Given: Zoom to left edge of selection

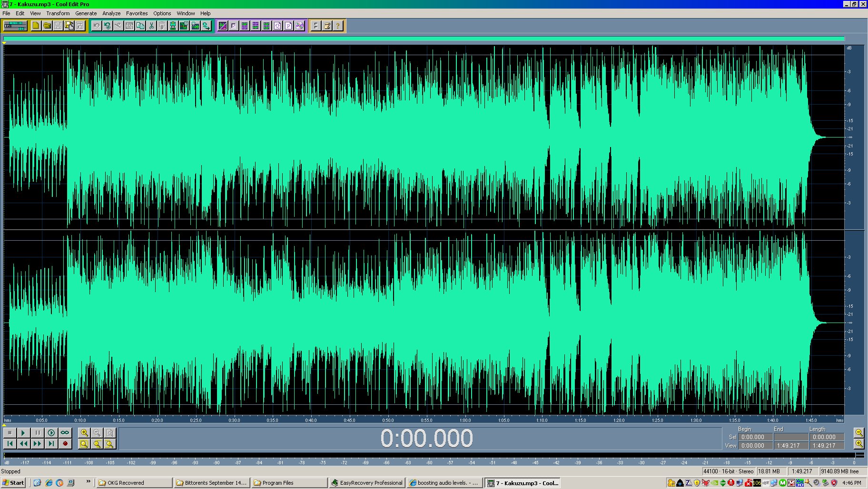Looking at the screenshot, I should click(x=97, y=443).
